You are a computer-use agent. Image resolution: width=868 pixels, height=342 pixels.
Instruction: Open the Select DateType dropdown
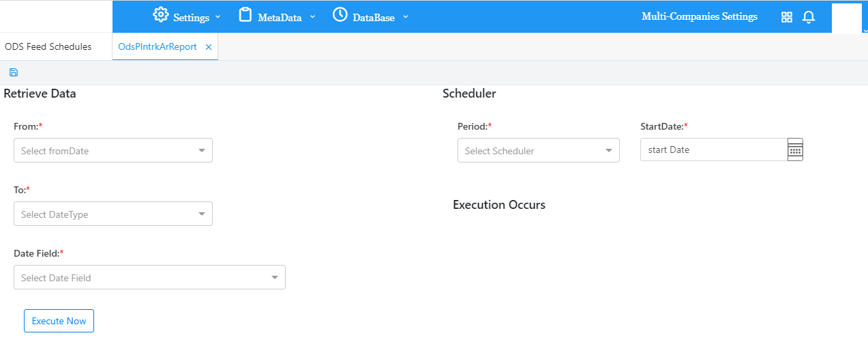[x=113, y=214]
